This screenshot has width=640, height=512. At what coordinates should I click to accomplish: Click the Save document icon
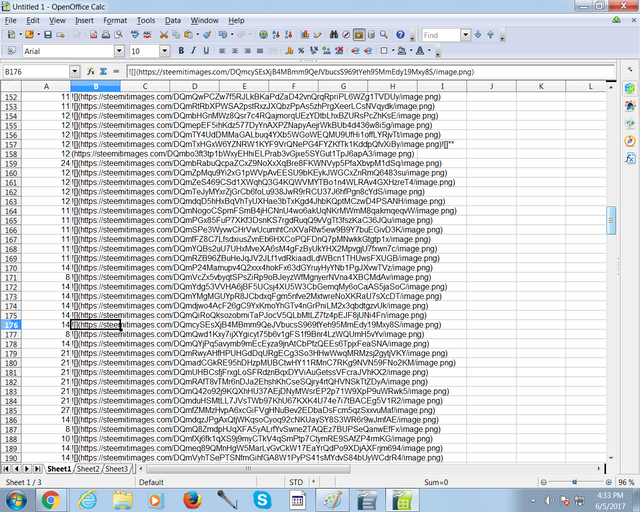(48, 35)
